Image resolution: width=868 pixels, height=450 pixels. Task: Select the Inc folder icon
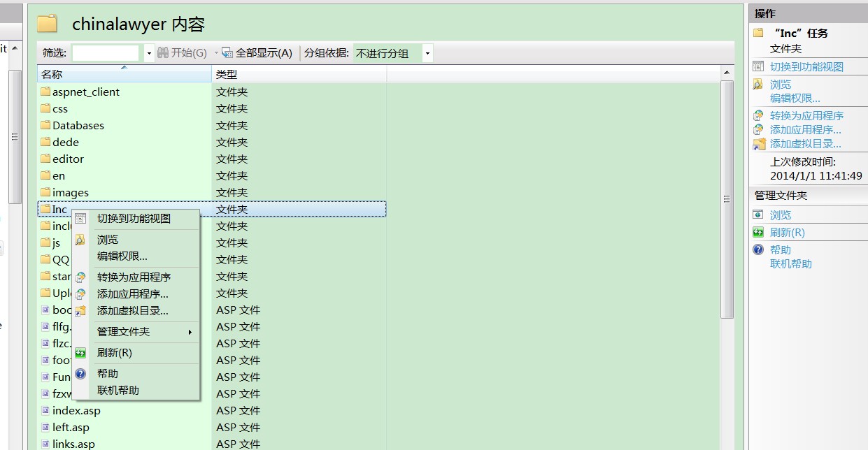click(x=45, y=209)
